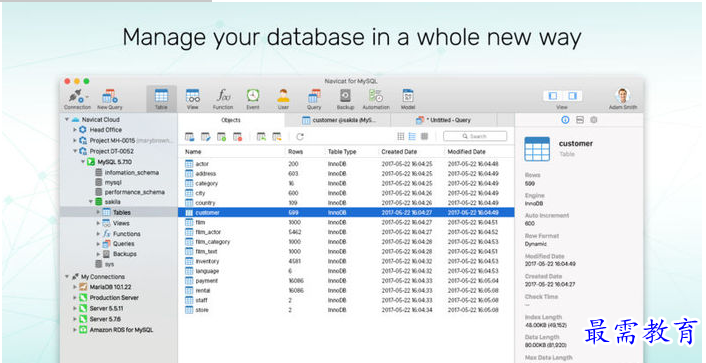
Task: Click the Adam Smith profile avatar
Action: coord(623,96)
